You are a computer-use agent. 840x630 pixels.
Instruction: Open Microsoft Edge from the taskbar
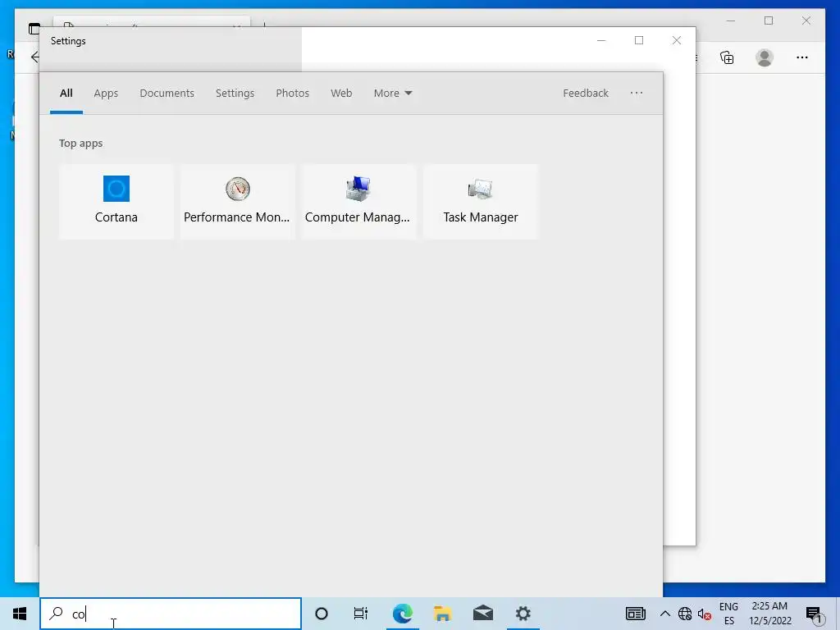click(x=402, y=614)
